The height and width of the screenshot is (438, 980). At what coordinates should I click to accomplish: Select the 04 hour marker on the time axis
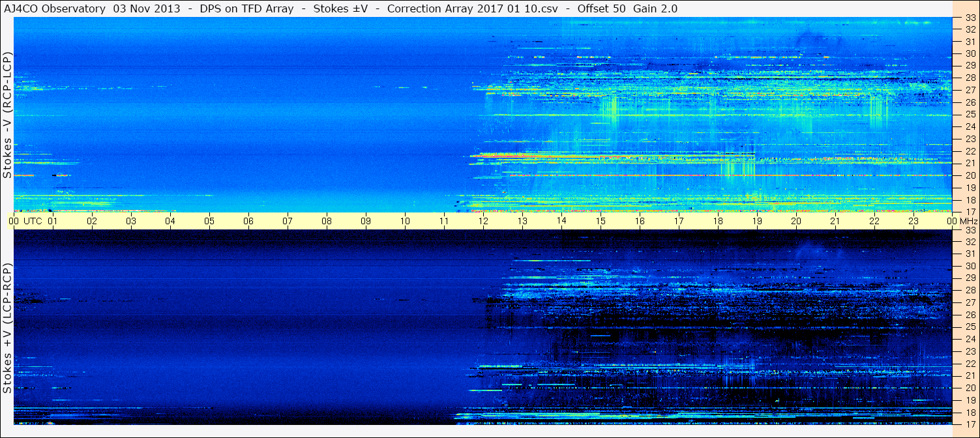point(170,221)
